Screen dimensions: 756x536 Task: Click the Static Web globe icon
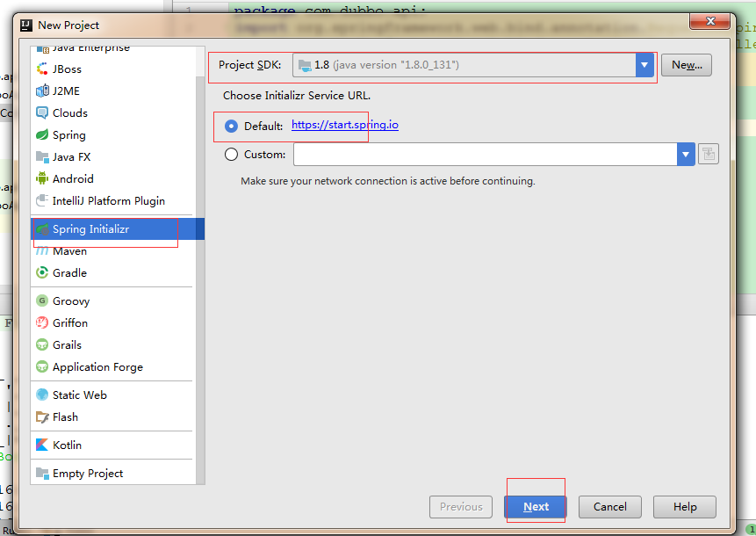click(x=42, y=395)
